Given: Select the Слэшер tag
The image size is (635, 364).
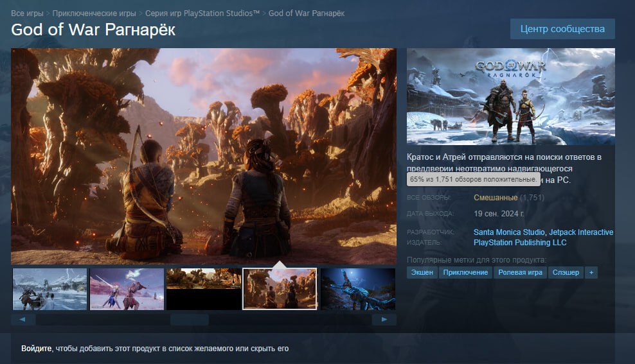Looking at the screenshot, I should pyautogui.click(x=566, y=273).
